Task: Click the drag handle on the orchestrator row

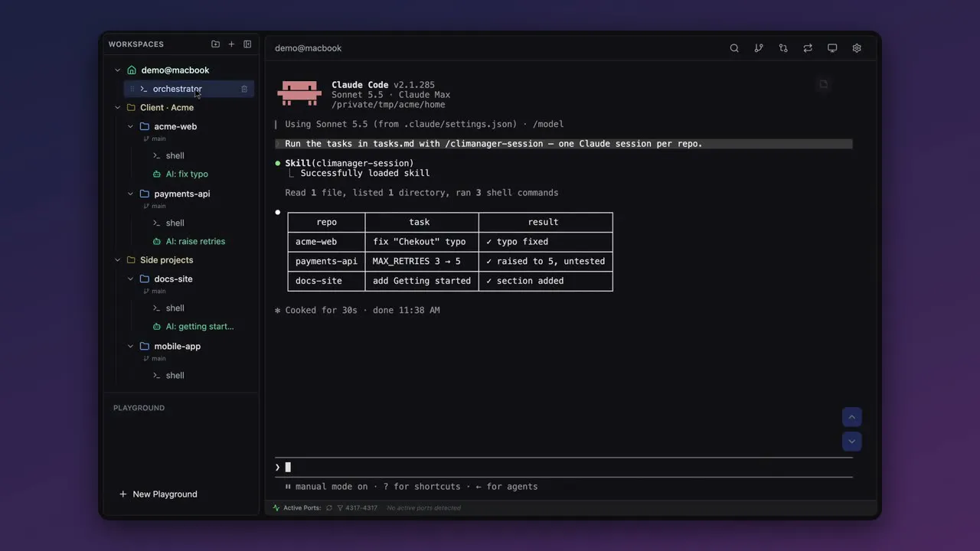Action: click(x=132, y=89)
